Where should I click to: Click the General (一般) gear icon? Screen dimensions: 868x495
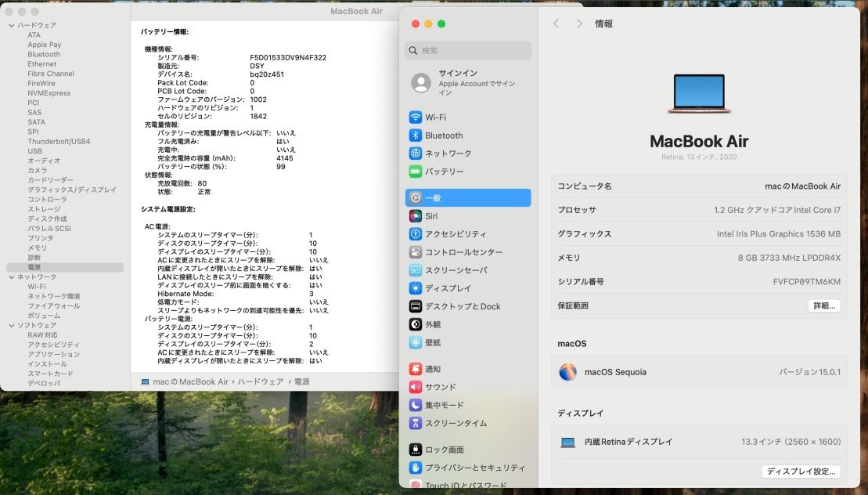[415, 197]
